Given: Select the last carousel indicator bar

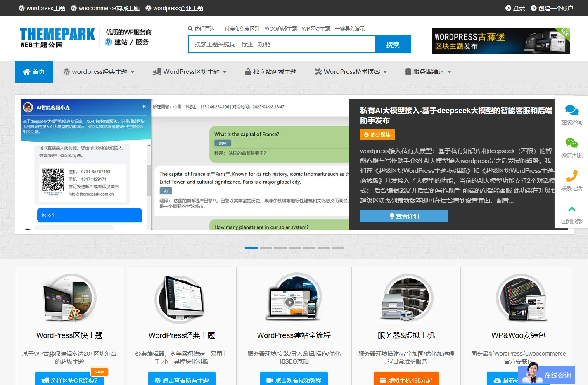Looking at the screenshot, I should click(338, 248).
